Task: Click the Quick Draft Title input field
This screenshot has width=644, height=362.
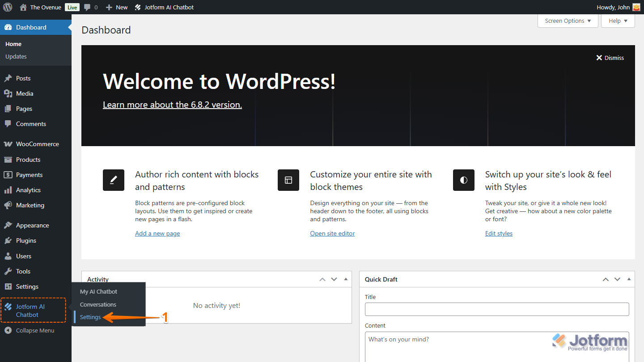Action: point(497,309)
